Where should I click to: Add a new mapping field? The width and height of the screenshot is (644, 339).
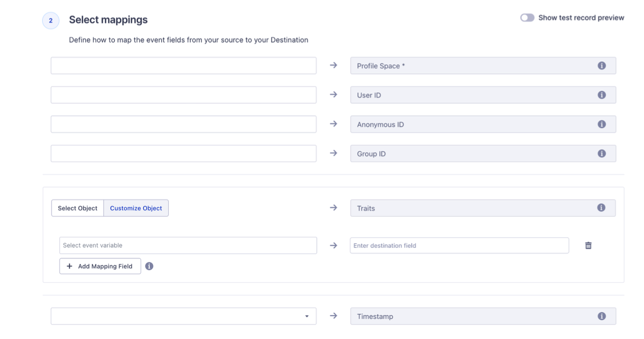tap(100, 266)
